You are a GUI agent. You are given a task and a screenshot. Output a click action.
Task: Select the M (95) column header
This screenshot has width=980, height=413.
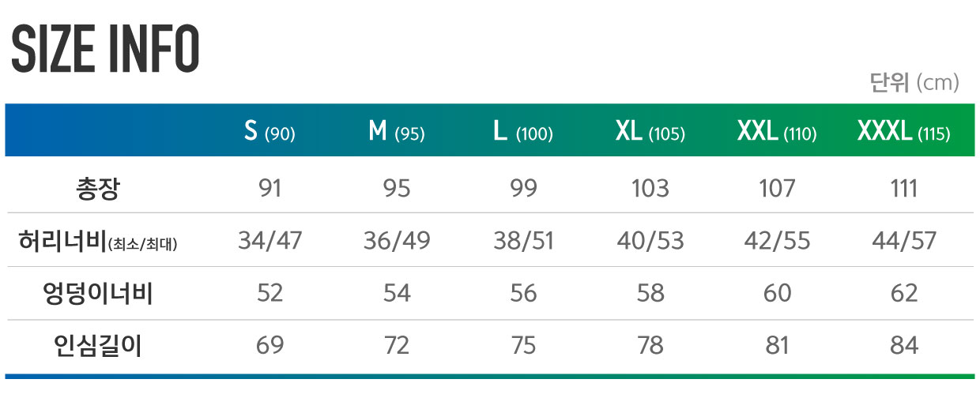397,132
